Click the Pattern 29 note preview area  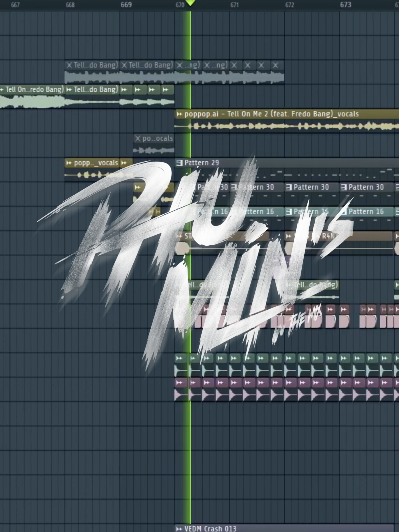(287, 174)
